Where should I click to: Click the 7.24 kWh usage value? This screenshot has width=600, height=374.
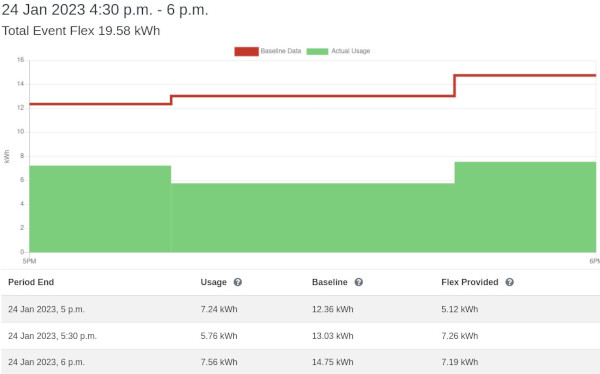point(219,309)
